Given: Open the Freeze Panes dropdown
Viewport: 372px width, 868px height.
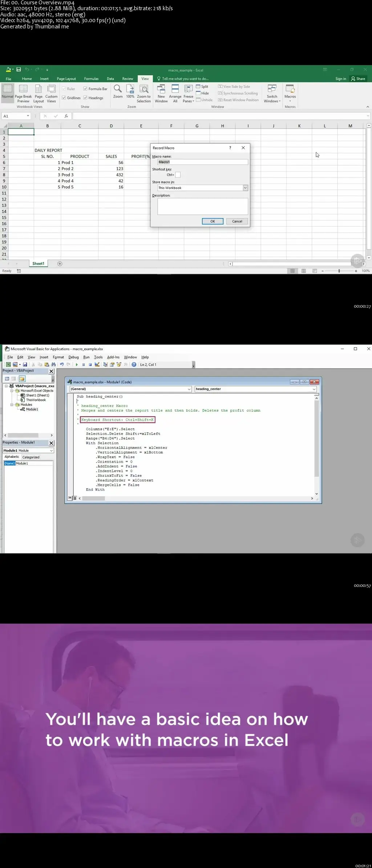Looking at the screenshot, I should [189, 94].
